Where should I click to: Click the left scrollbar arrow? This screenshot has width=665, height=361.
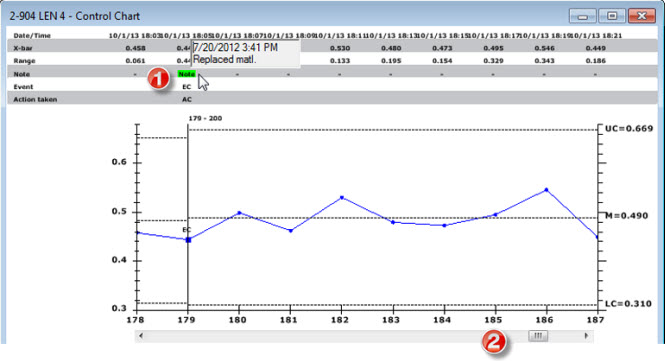pyautogui.click(x=141, y=336)
